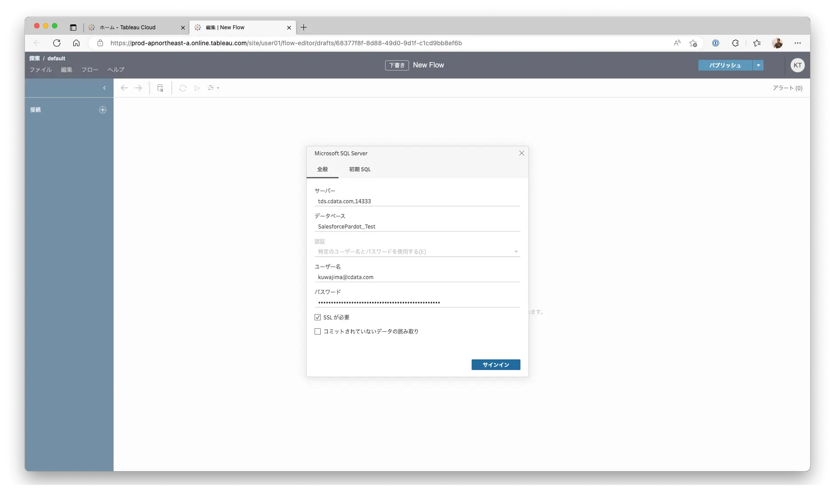Click the サーバー input field
The height and width of the screenshot is (504, 835).
coord(417,201)
